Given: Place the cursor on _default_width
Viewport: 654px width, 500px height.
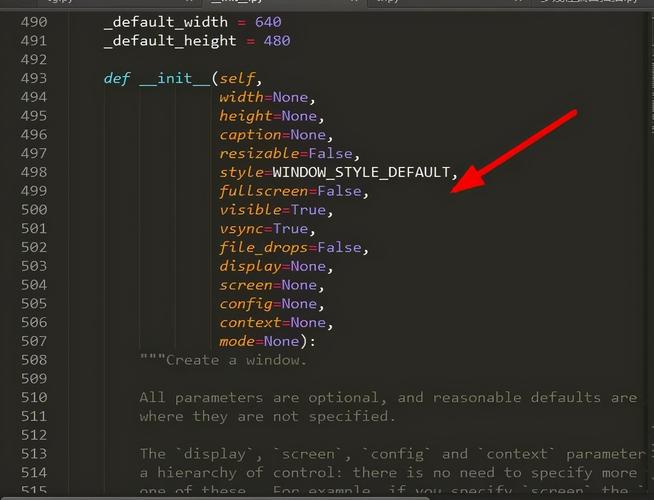Looking at the screenshot, I should (x=166, y=22).
